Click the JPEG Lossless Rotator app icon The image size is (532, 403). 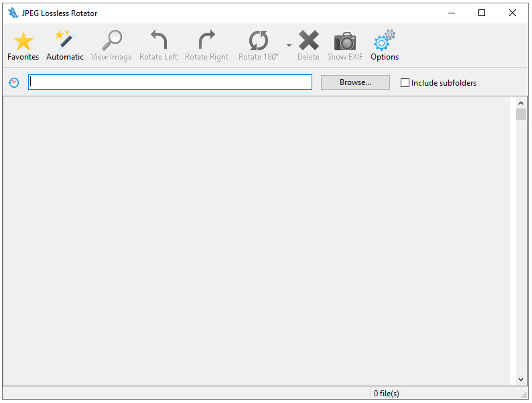point(13,13)
